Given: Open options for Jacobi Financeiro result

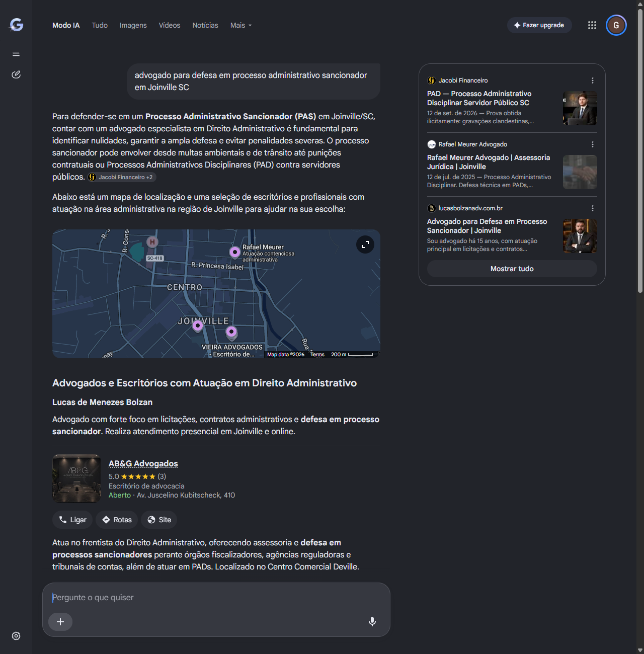Looking at the screenshot, I should 593,80.
